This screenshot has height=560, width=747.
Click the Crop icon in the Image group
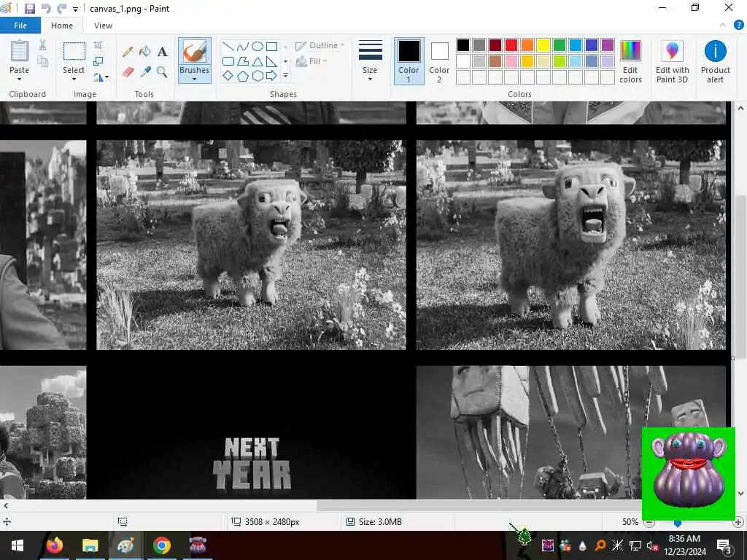pyautogui.click(x=98, y=45)
